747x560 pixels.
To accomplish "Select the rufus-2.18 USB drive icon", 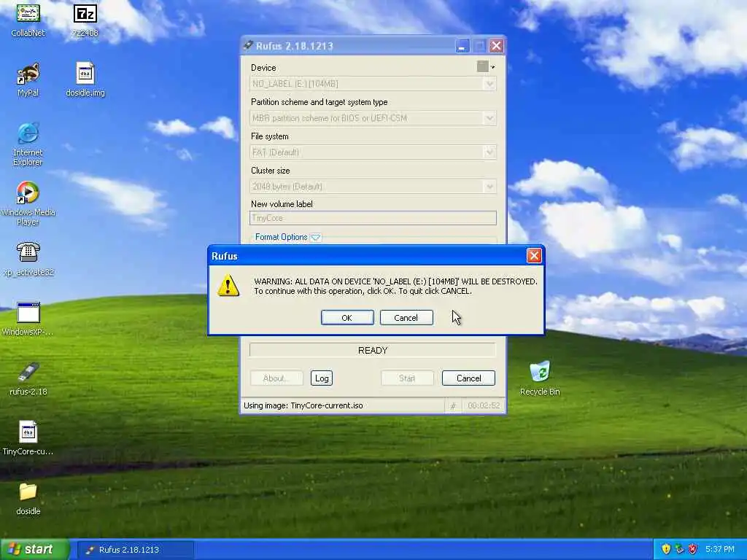I will coord(28,378).
